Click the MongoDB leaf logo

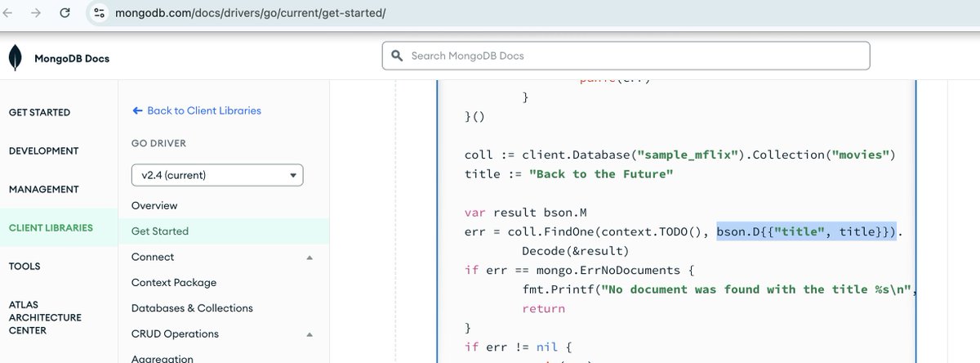tap(16, 58)
